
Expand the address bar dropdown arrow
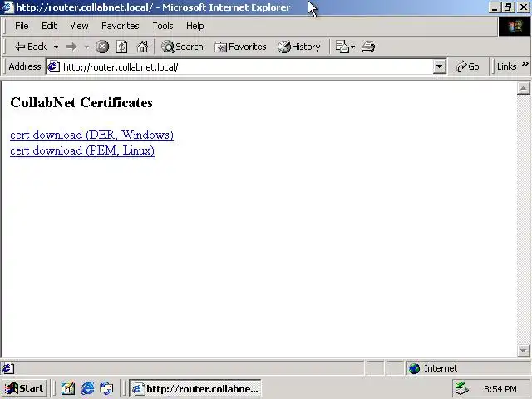(x=439, y=66)
